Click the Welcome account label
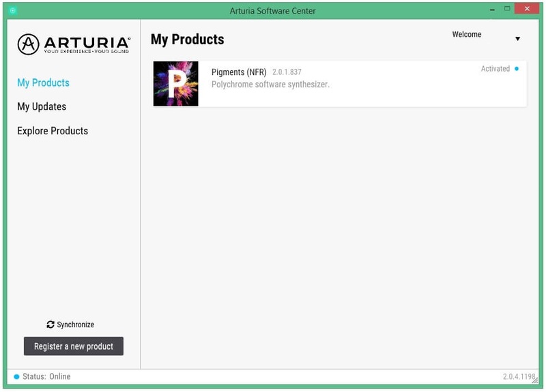Image resolution: width=546 pixels, height=392 pixels. [467, 35]
